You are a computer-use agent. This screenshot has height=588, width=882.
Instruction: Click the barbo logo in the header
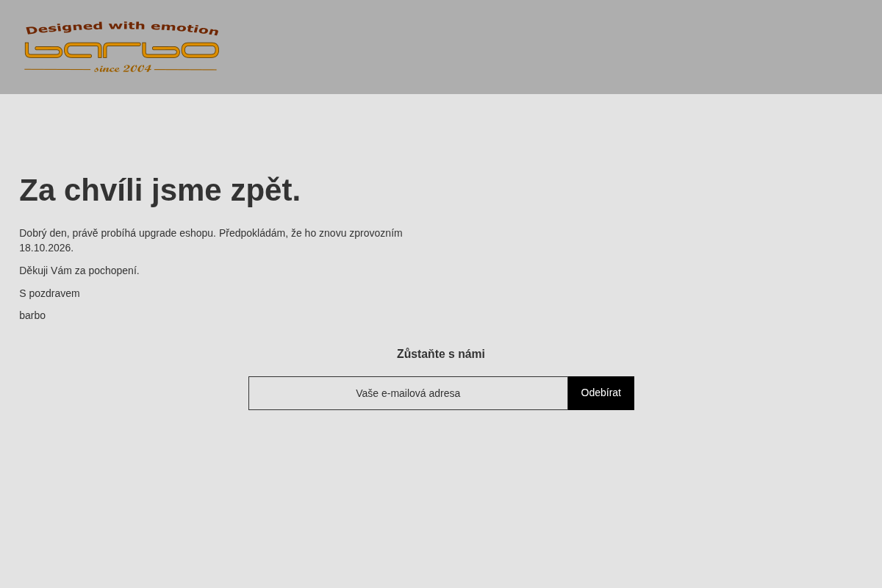pos(122,48)
